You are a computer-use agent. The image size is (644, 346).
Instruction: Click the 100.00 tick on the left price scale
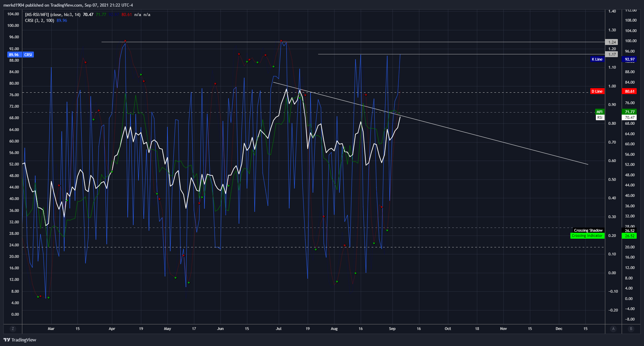point(13,25)
